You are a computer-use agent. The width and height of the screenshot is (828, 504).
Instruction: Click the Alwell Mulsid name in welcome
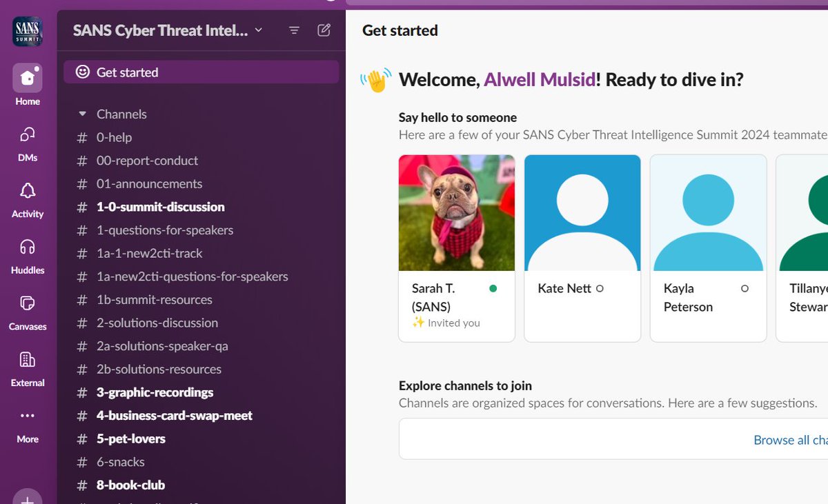tap(540, 80)
